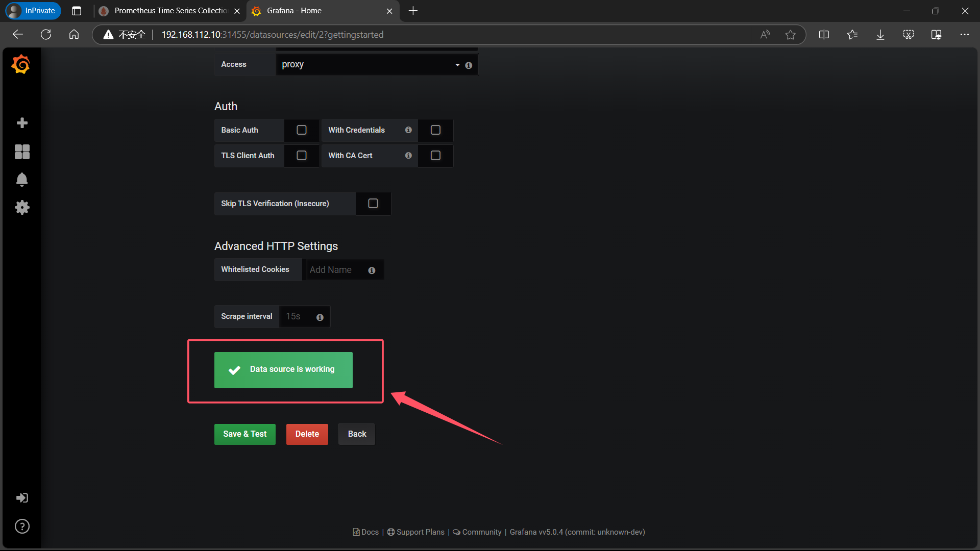Click the Whitelisted Cookies Add Name field
Image resolution: width=980 pixels, height=551 pixels.
point(334,270)
